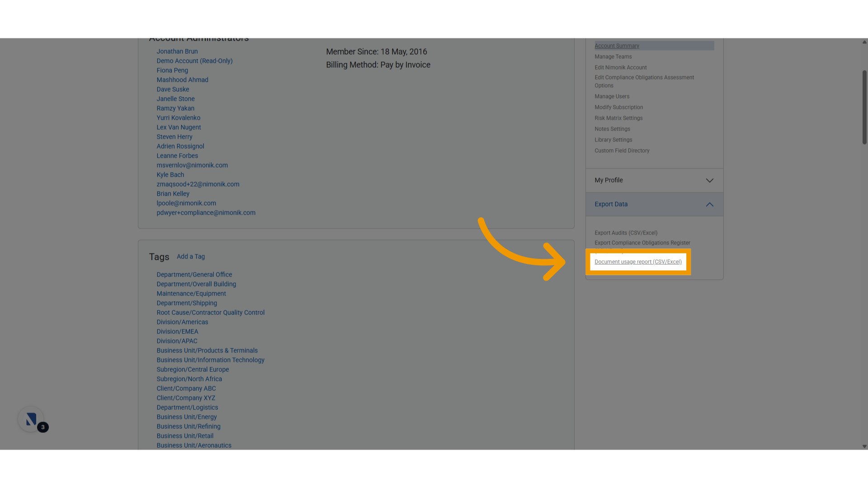
Task: Collapse the Export Data section
Action: pyautogui.click(x=709, y=205)
